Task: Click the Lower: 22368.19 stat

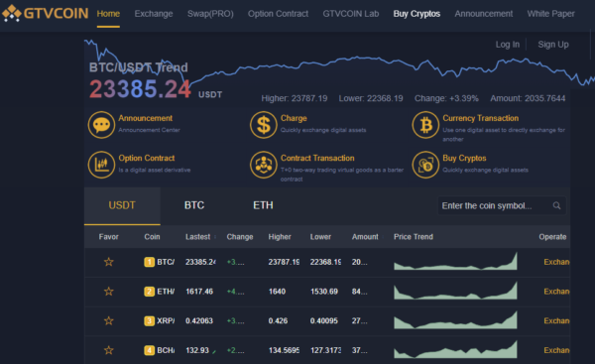Action: tap(371, 98)
